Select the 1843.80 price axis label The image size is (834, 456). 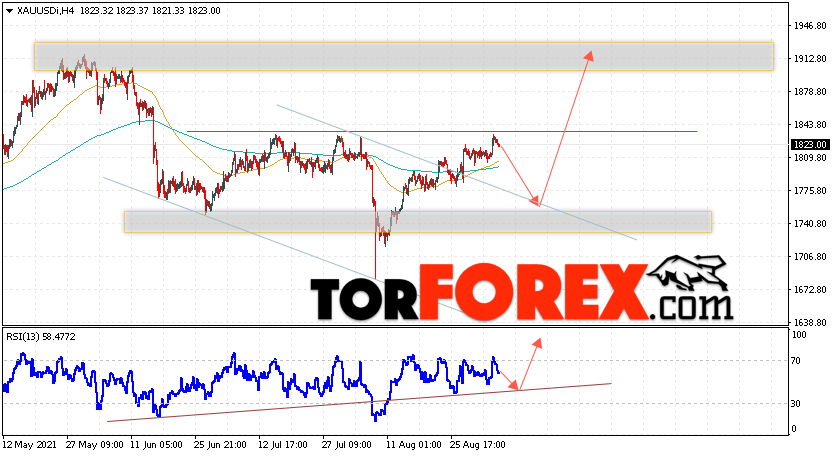[810, 125]
